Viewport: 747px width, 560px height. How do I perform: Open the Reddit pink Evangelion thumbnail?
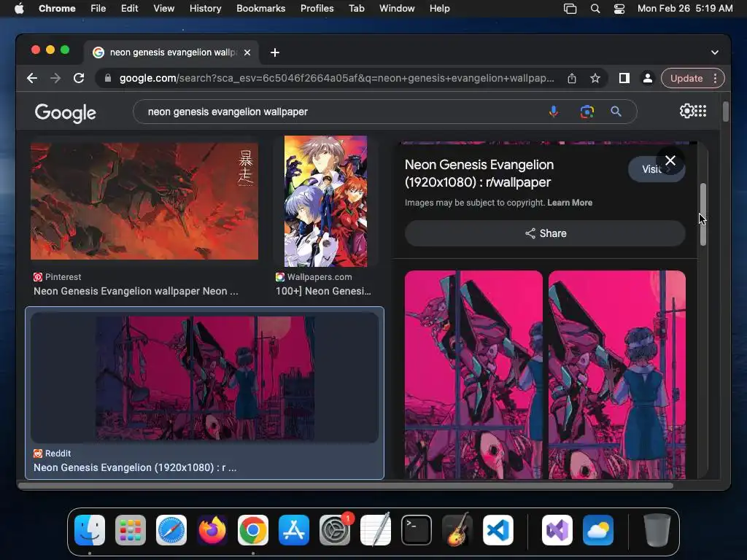tap(204, 378)
